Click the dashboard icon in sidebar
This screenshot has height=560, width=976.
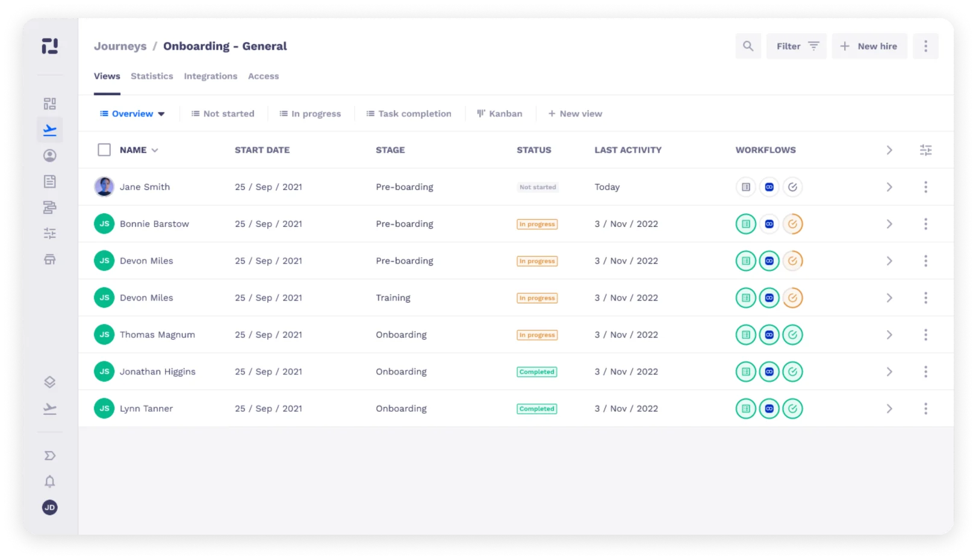[x=50, y=104]
